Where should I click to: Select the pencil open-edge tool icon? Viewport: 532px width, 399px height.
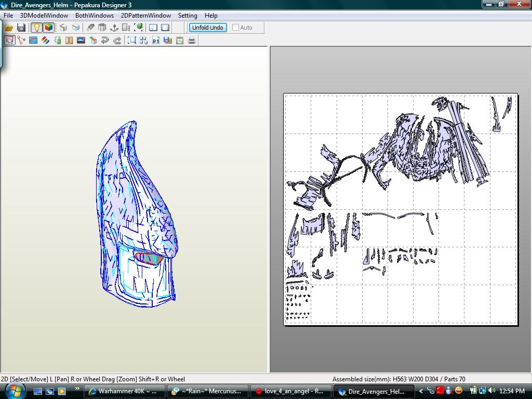(90, 28)
